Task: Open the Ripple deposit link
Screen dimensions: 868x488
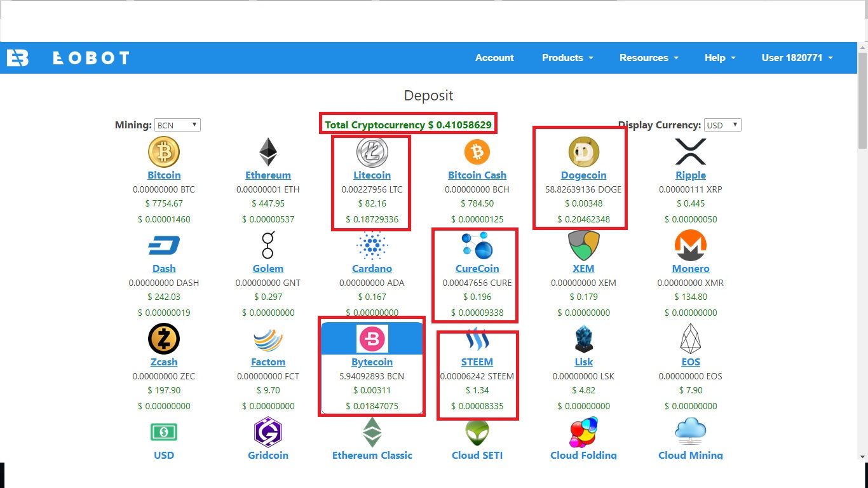Action: [691, 175]
